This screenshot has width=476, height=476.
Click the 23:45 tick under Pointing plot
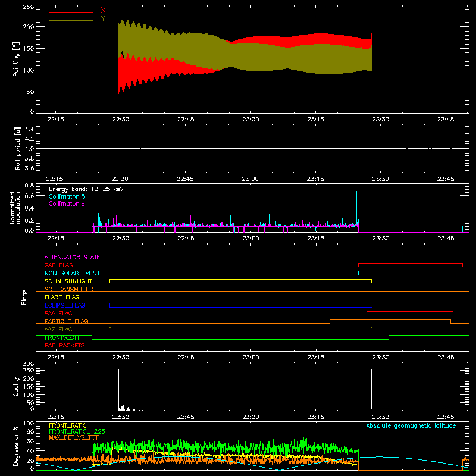[x=446, y=120]
